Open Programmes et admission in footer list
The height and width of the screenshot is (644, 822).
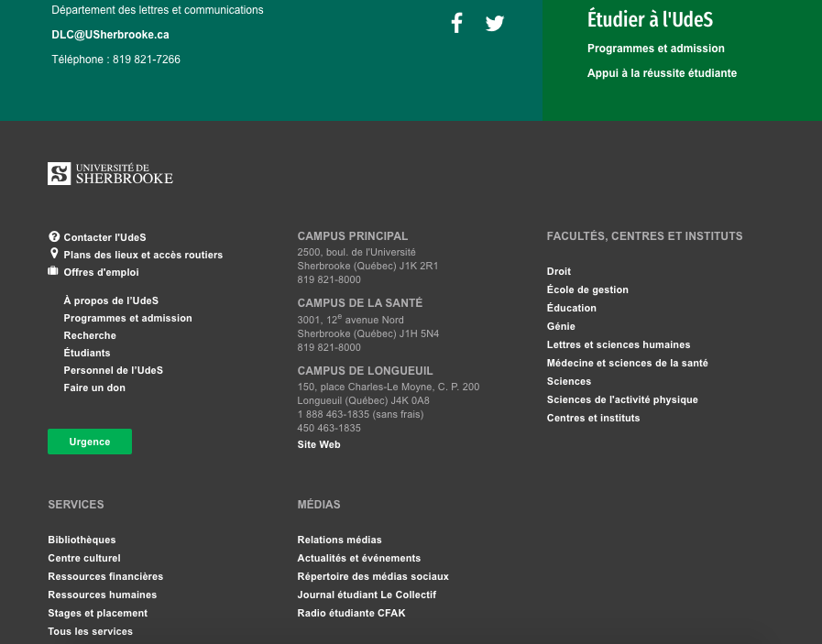tap(128, 318)
